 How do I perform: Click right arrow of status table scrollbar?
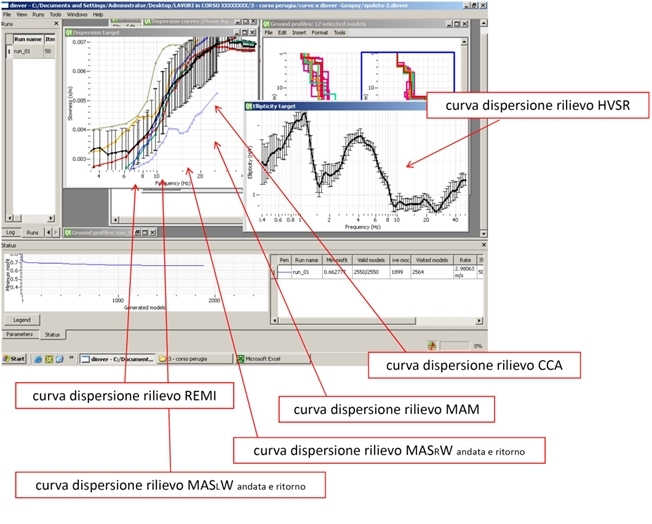coord(479,321)
